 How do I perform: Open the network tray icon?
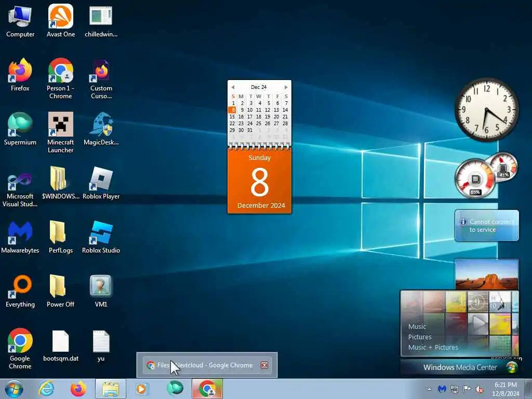(454, 389)
